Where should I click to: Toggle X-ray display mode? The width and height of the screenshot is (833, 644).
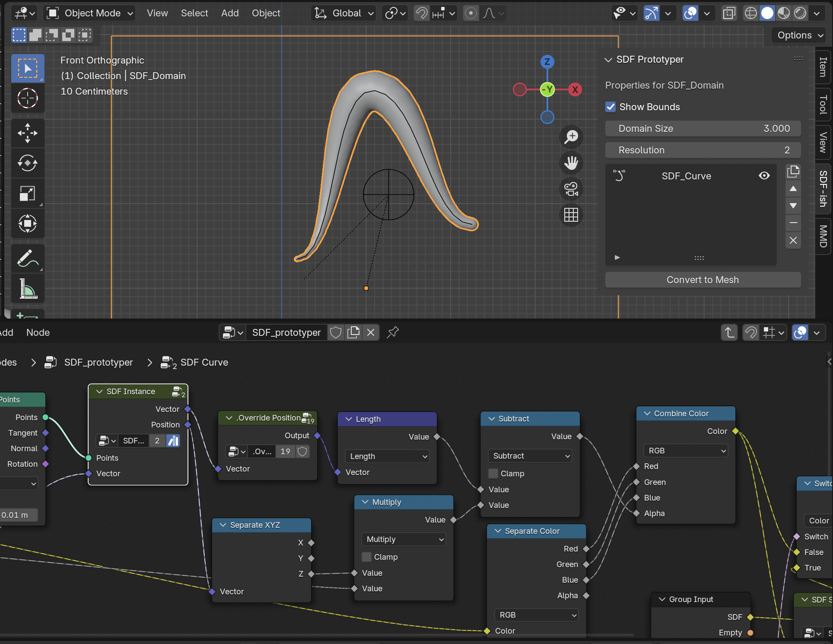729,13
